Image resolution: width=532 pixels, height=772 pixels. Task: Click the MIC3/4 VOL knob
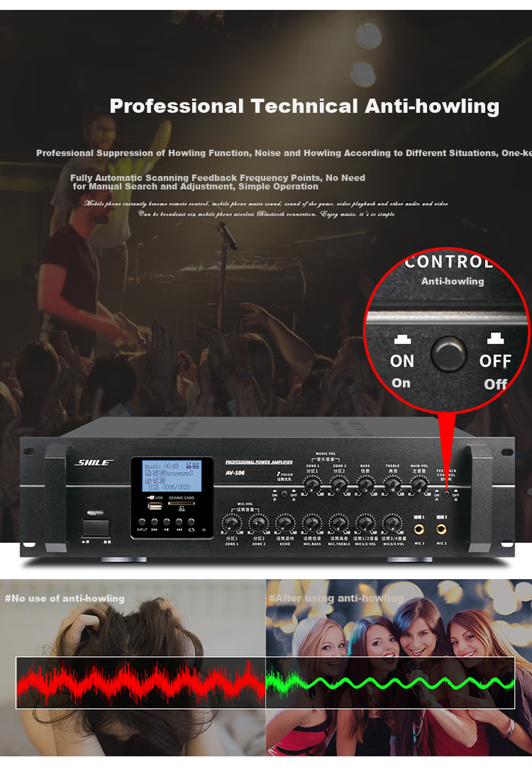[392, 524]
